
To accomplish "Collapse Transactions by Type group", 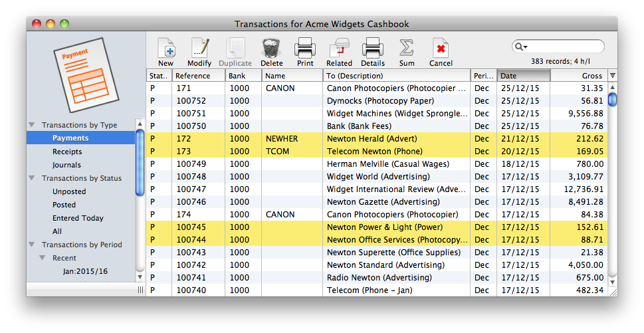I will [32, 125].
